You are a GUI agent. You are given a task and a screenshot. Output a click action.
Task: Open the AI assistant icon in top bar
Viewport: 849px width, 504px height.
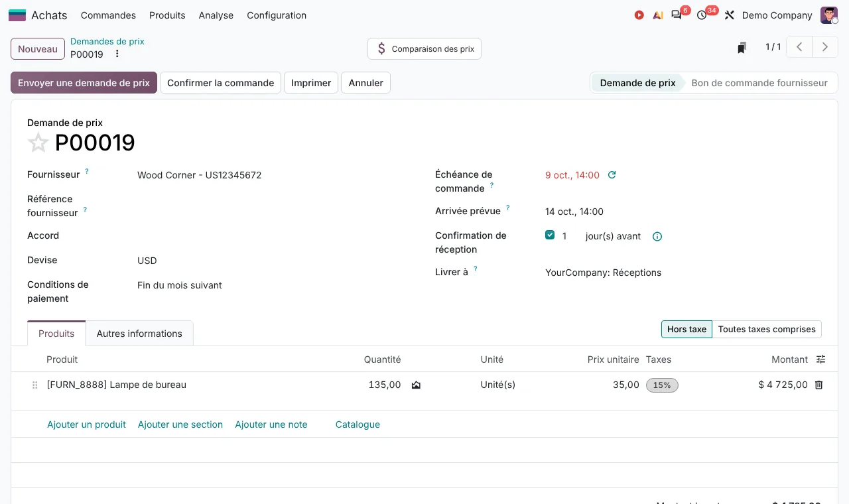coord(658,15)
